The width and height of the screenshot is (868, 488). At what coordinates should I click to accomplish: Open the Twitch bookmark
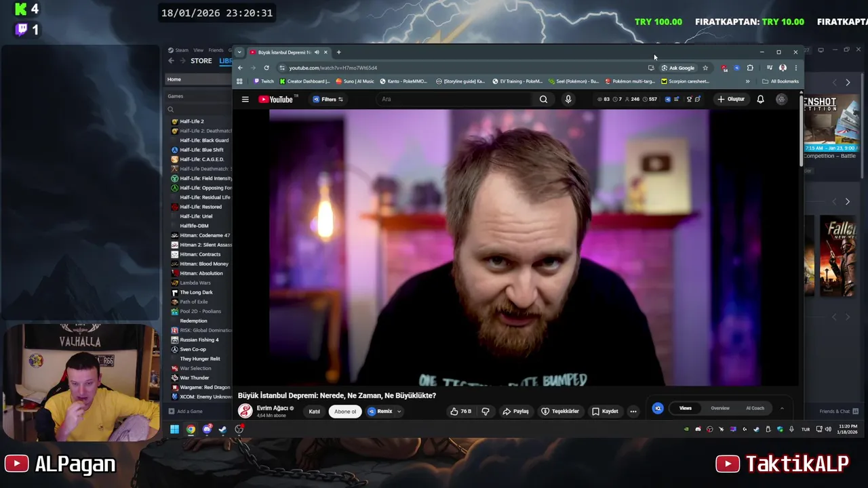coord(264,81)
